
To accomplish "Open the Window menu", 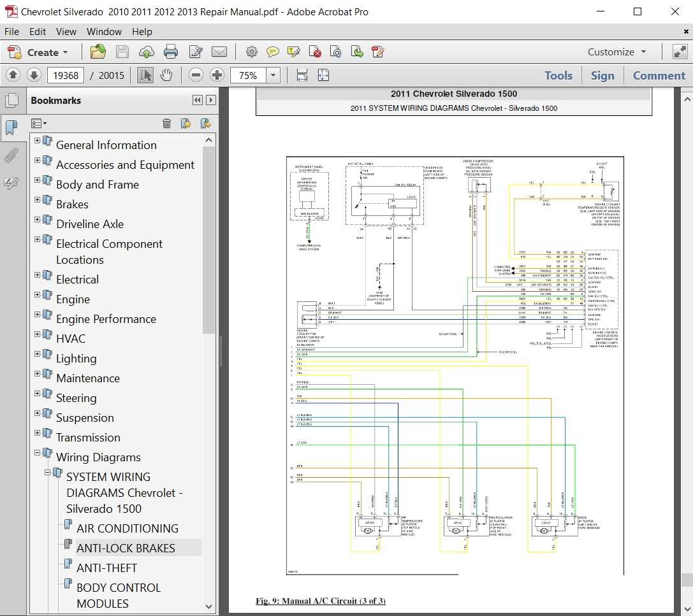I will pos(104,32).
